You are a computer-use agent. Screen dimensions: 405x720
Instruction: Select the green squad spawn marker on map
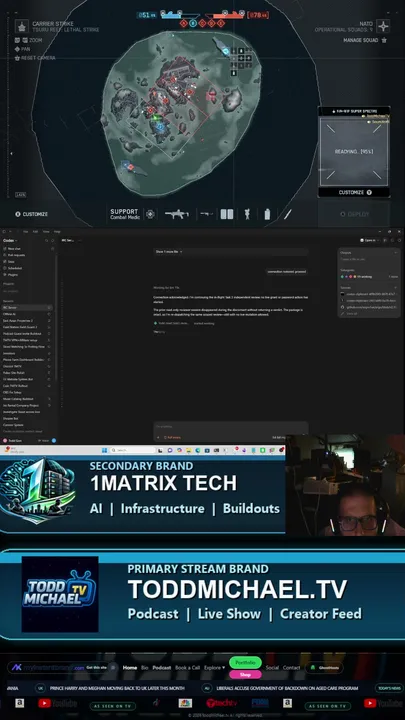[156, 118]
